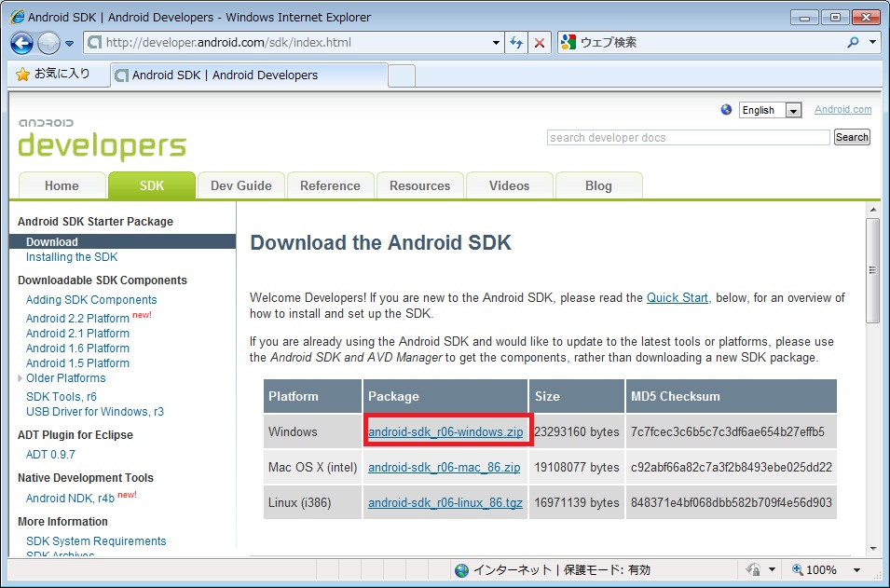The image size is (890, 588).
Task: Download android-sdk_r06-windows.zip
Action: tap(445, 432)
